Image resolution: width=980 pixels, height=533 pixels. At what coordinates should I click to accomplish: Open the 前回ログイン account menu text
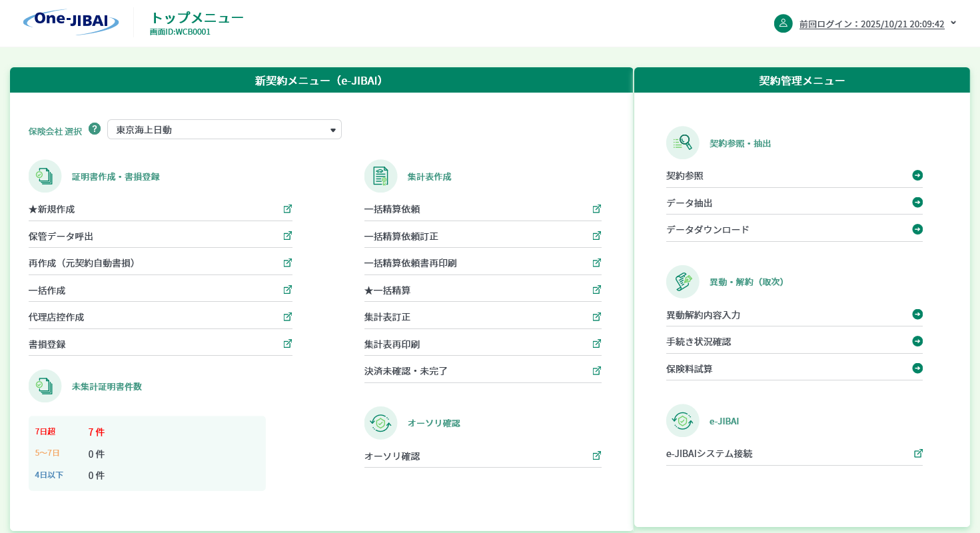click(x=871, y=24)
